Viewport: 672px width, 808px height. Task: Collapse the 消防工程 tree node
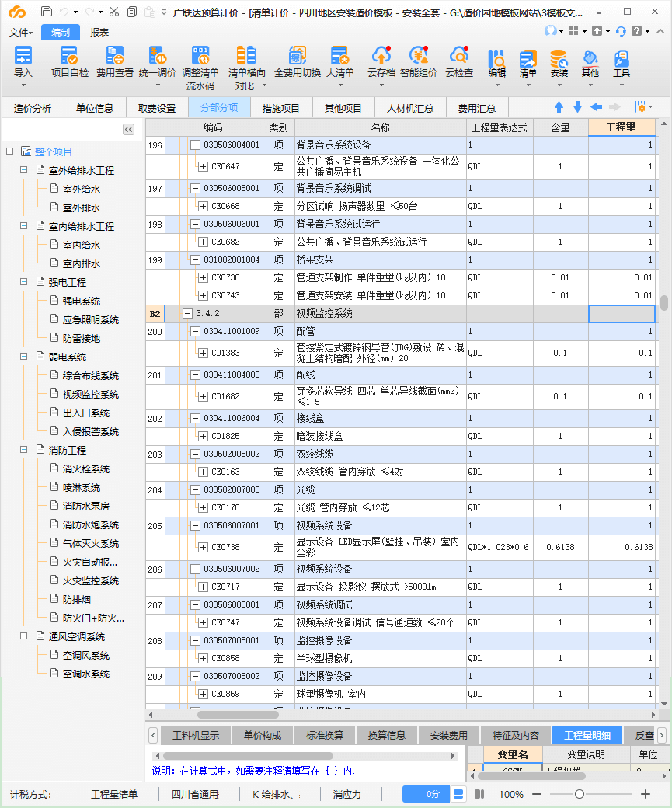tap(24, 451)
